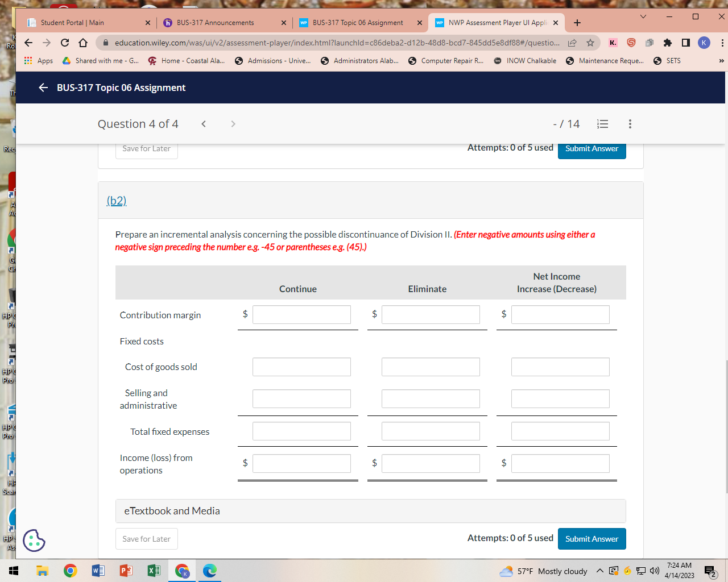Switch to BUS-317 Announcements tab
This screenshot has width=728, height=582.
coord(216,23)
